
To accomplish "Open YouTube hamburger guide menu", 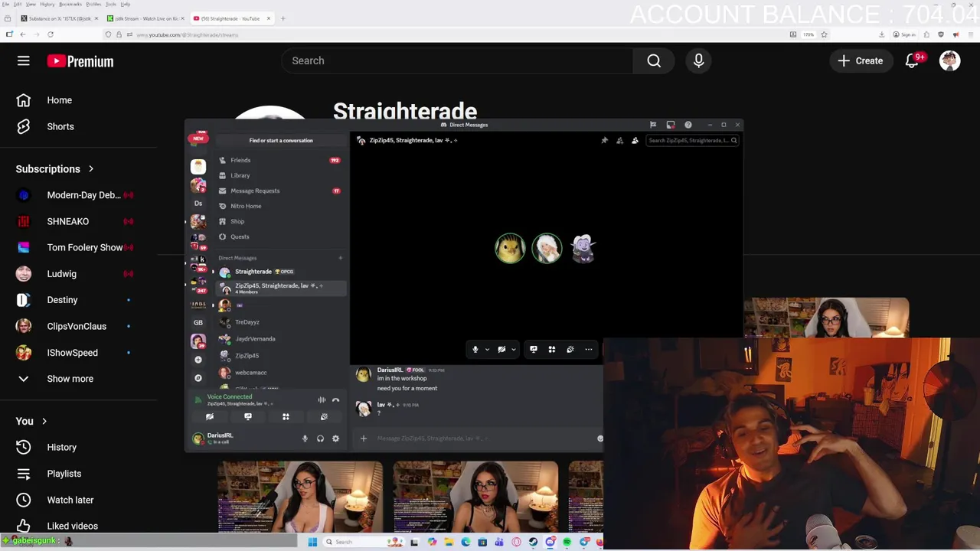I will coord(24,60).
